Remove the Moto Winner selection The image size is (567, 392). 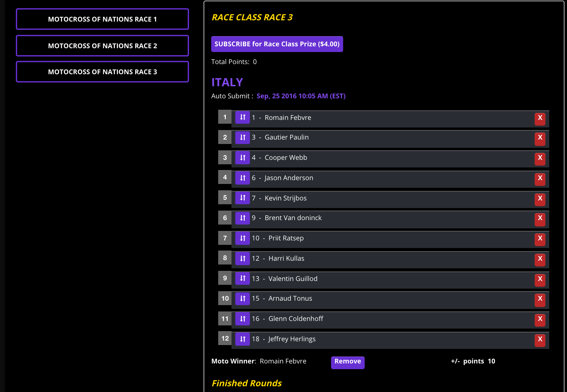click(348, 362)
